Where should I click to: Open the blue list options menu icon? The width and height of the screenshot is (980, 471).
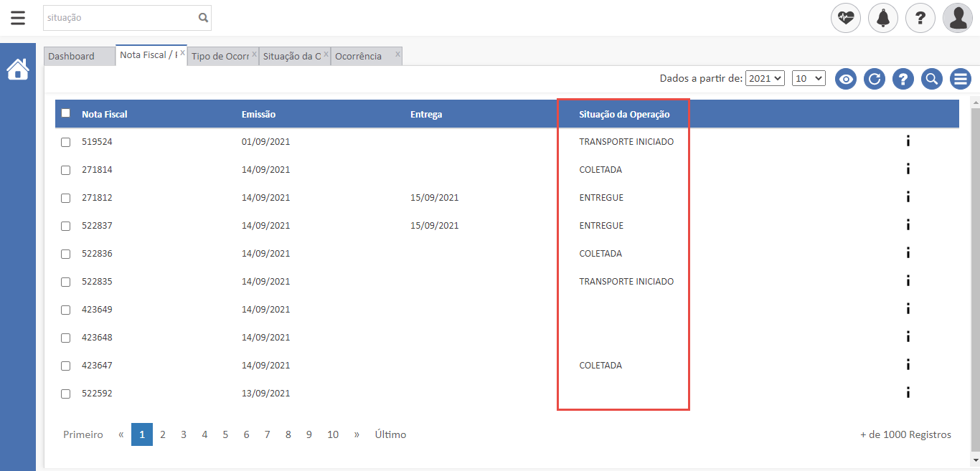pyautogui.click(x=961, y=79)
